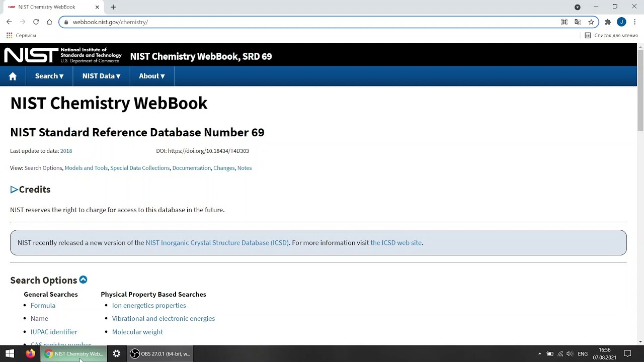Image resolution: width=644 pixels, height=362 pixels.
Task: Open the Services apps grid bookmark
Action: [x=21, y=36]
